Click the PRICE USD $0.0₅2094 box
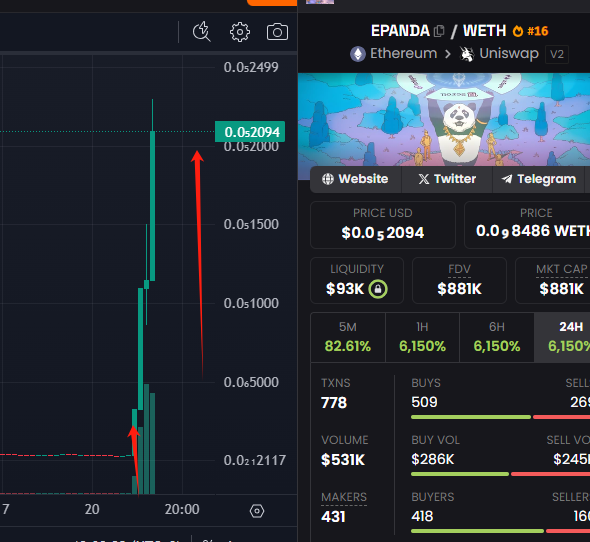590x542 pixels. (x=383, y=225)
